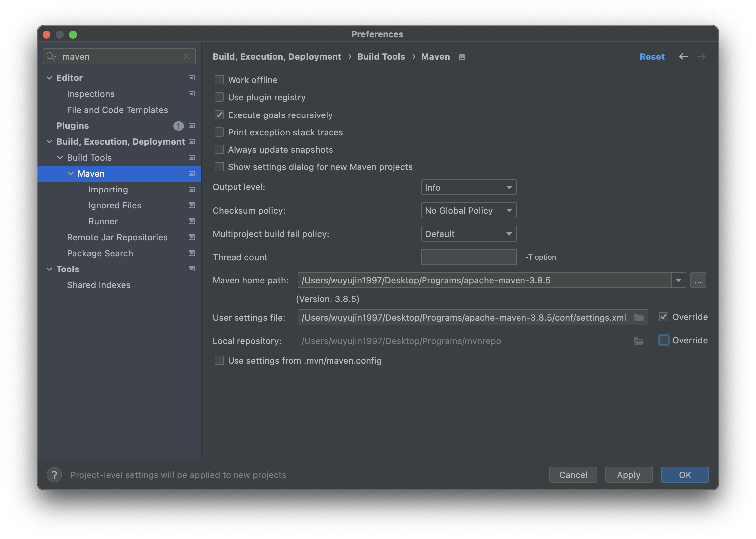The width and height of the screenshot is (756, 539).
Task: Open Maven home path browse button
Action: 698,280
